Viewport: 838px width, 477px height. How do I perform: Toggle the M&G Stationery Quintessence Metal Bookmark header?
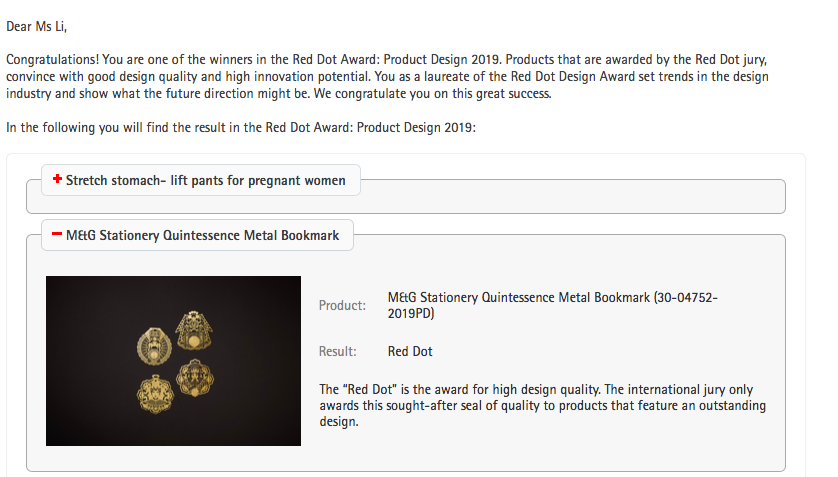click(x=202, y=236)
